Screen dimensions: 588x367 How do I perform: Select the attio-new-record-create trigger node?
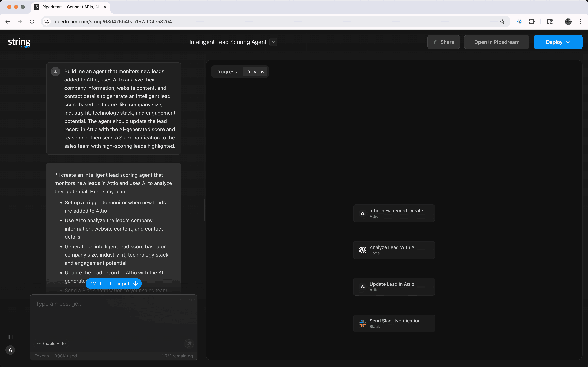394,213
